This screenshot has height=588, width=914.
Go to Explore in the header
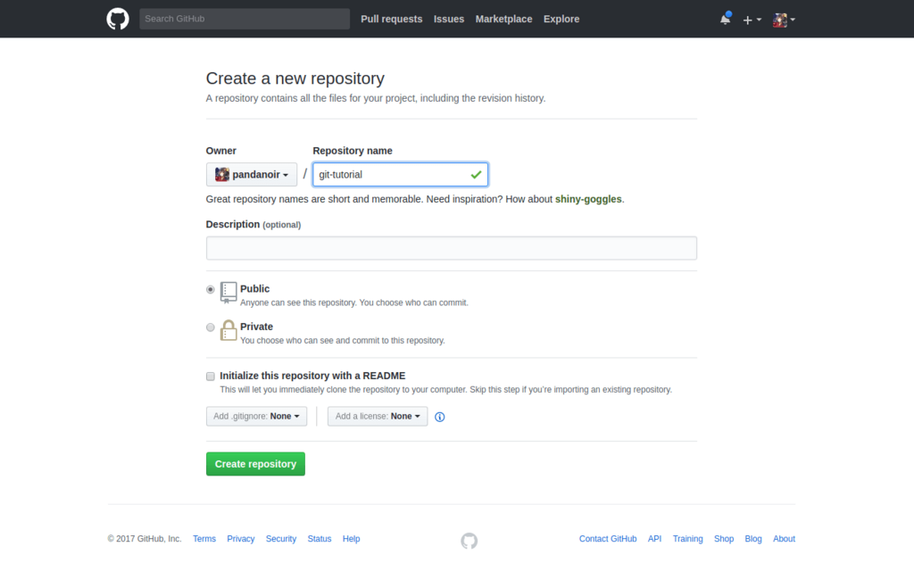(561, 19)
